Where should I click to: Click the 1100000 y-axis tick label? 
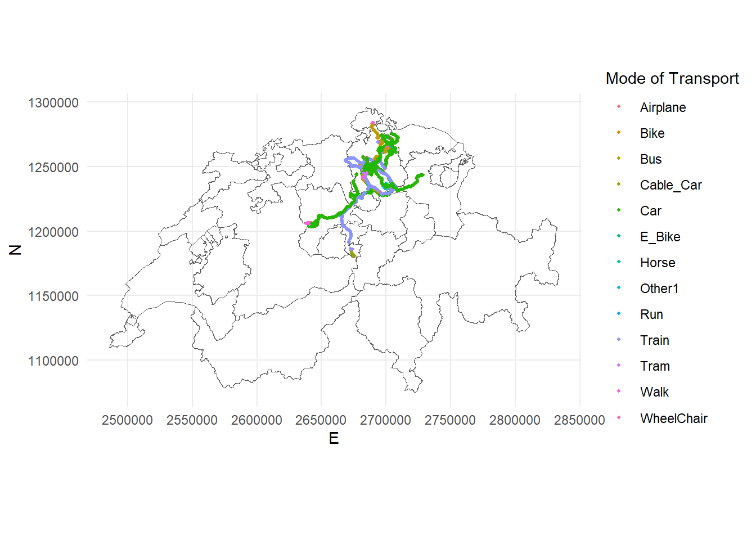point(53,361)
